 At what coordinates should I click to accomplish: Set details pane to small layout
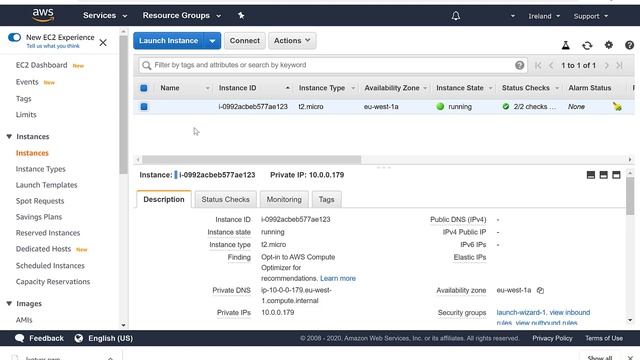click(x=591, y=175)
